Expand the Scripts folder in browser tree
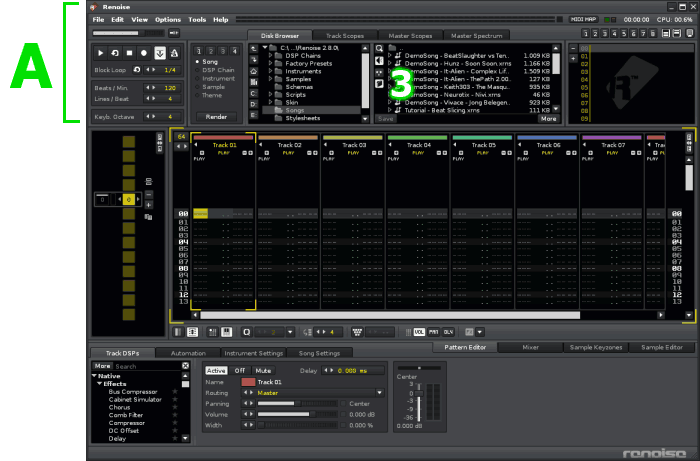The height and width of the screenshot is (461, 700). 270,95
